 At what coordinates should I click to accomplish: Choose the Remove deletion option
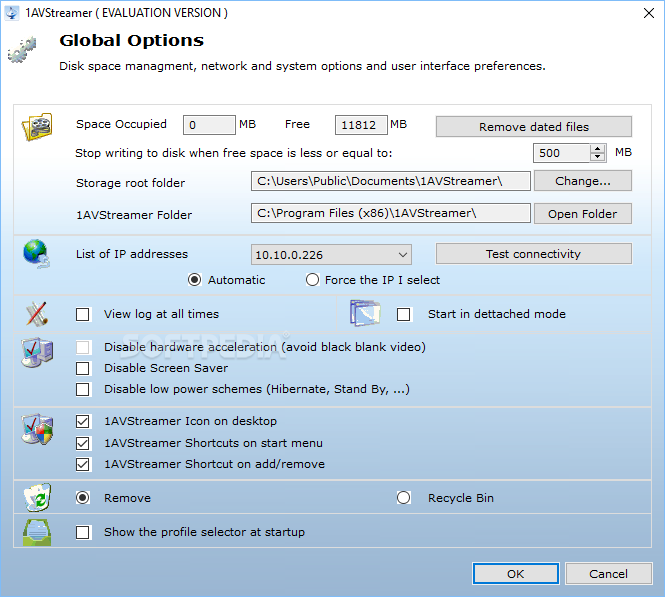coord(83,498)
